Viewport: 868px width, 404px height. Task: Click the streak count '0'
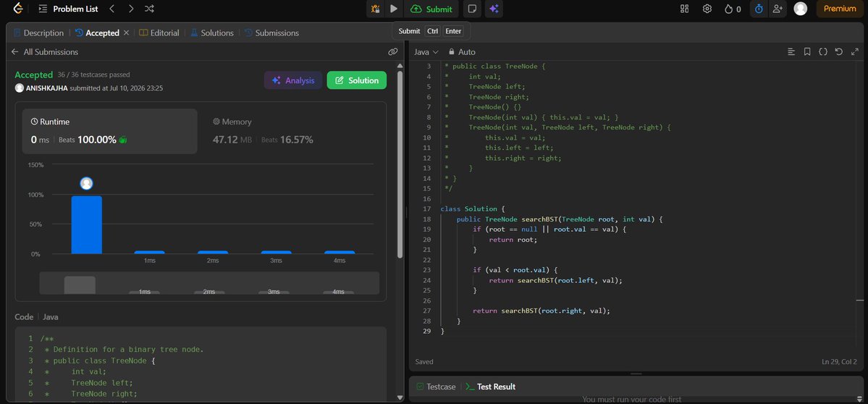(x=738, y=9)
